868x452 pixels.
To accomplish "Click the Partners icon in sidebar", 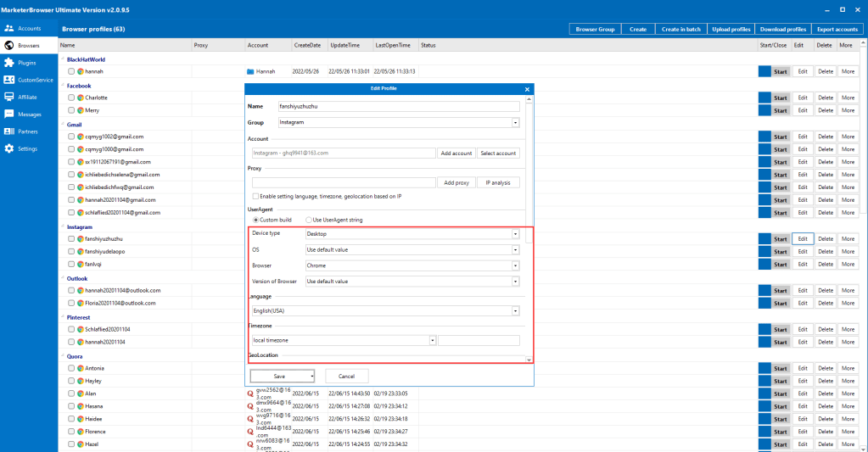I will click(x=10, y=131).
